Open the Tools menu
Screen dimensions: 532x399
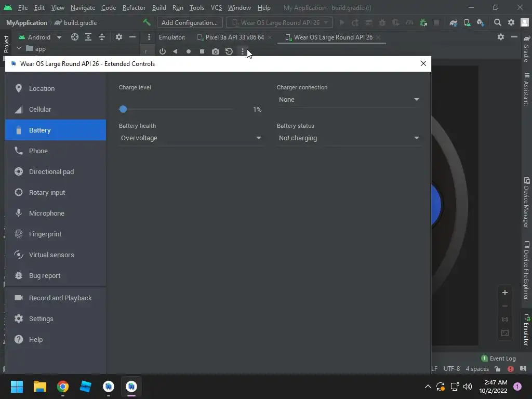[197, 7]
